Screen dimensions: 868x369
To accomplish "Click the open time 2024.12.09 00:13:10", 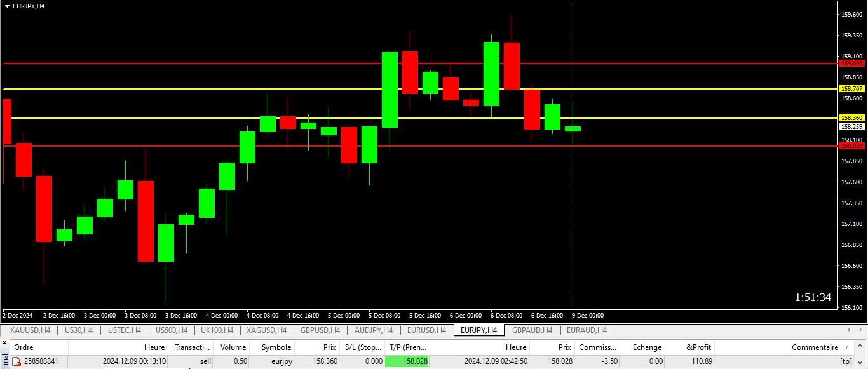I will click(134, 361).
